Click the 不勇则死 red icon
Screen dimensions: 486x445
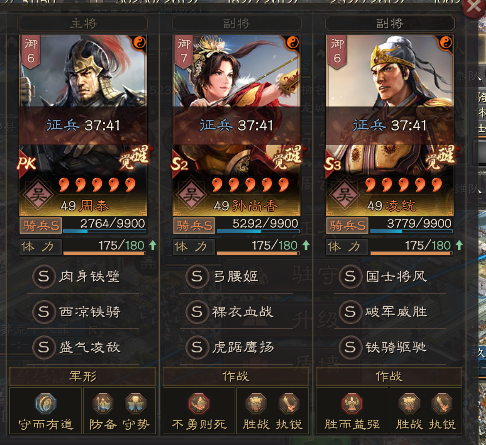pyautogui.click(x=199, y=403)
